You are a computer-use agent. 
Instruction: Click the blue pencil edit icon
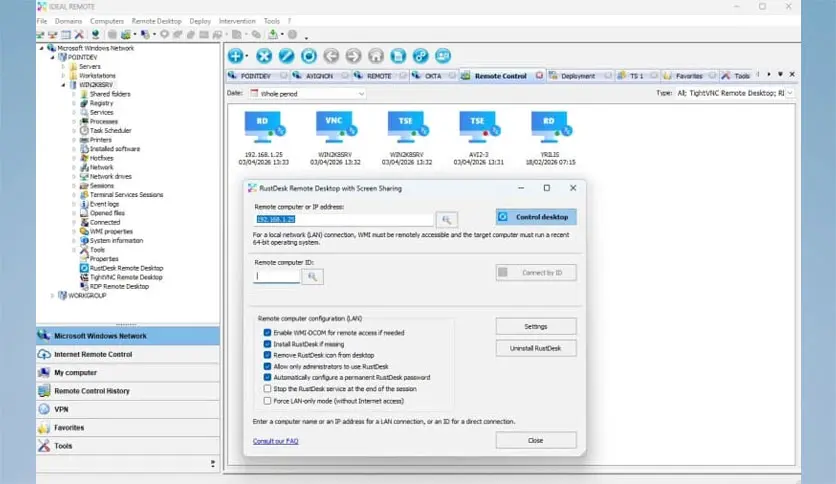click(286, 55)
